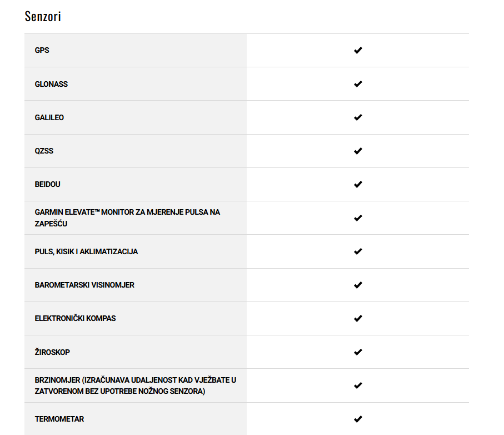This screenshot has width=504, height=435.
Task: Click checkmark for Garmin Elevate pulse monitor
Action: point(358,218)
